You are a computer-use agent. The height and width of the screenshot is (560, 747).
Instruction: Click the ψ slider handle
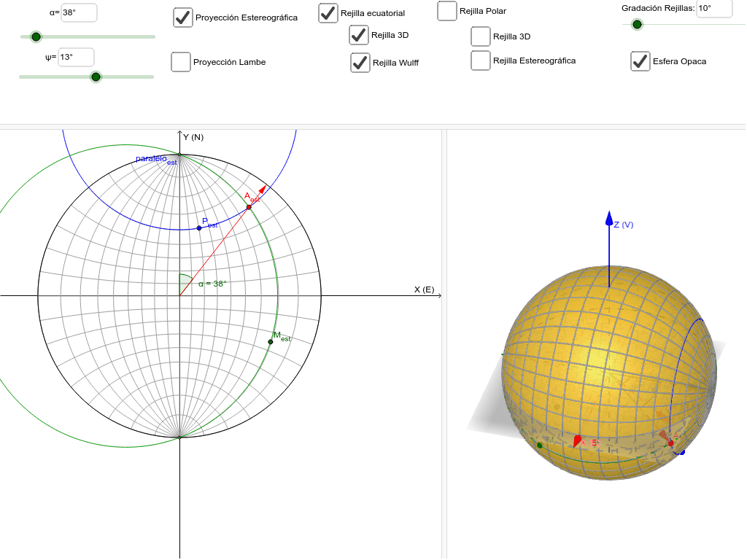[96, 77]
